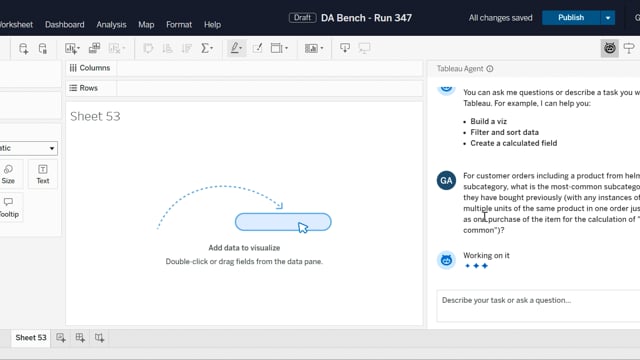
Task: Add a new story from bottom bar
Action: (99, 338)
